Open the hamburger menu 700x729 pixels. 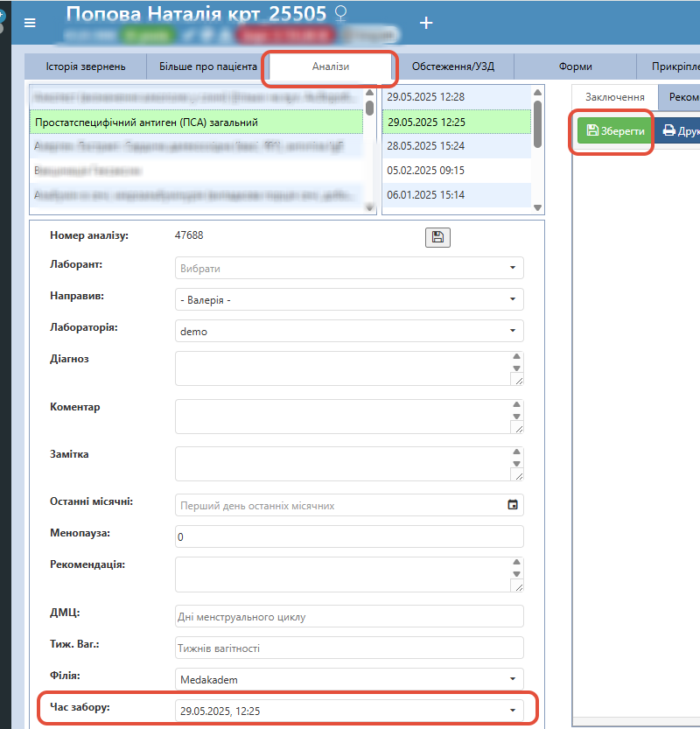coord(30,23)
